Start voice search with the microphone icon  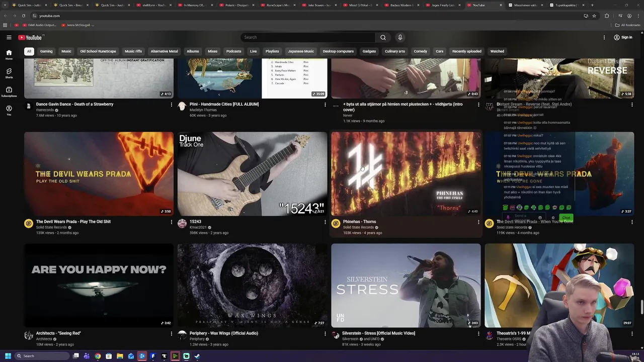pyautogui.click(x=400, y=37)
